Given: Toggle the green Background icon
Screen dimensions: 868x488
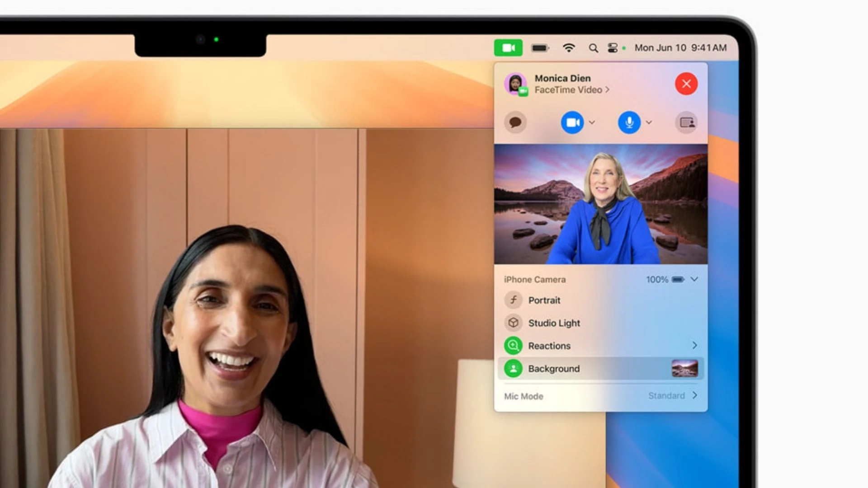Looking at the screenshot, I should tap(513, 368).
